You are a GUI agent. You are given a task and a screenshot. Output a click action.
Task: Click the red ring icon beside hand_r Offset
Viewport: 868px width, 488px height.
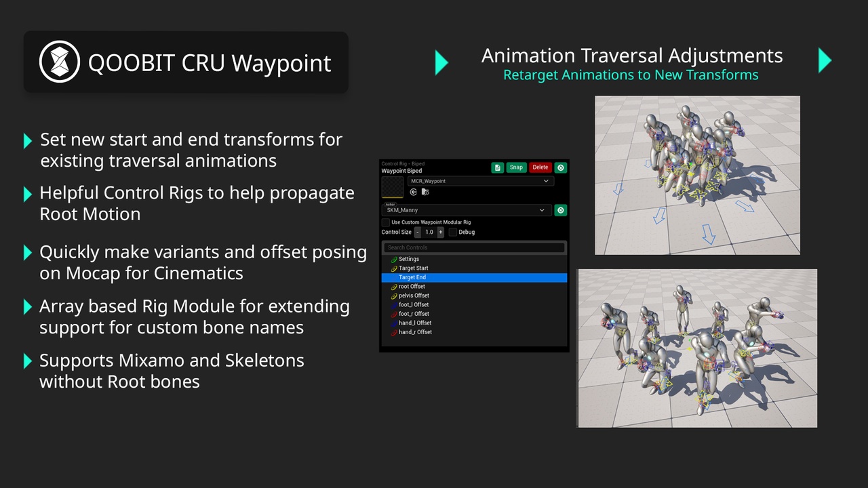[394, 333]
